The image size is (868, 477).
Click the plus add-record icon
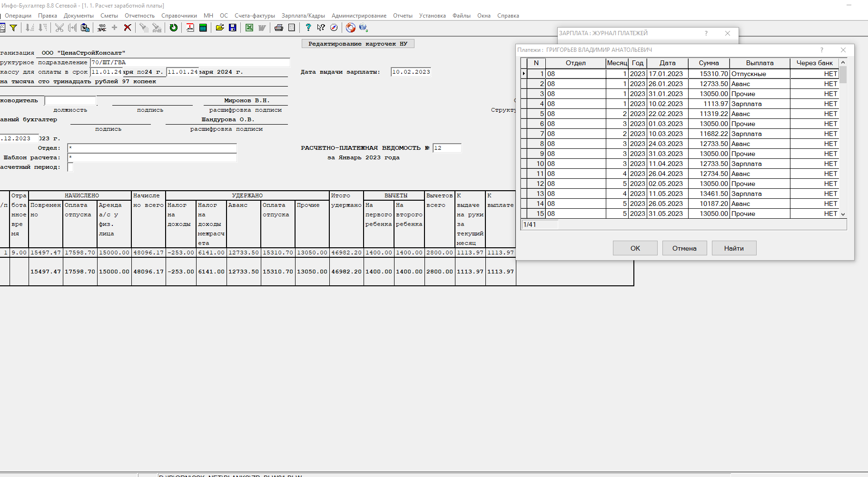(x=114, y=28)
